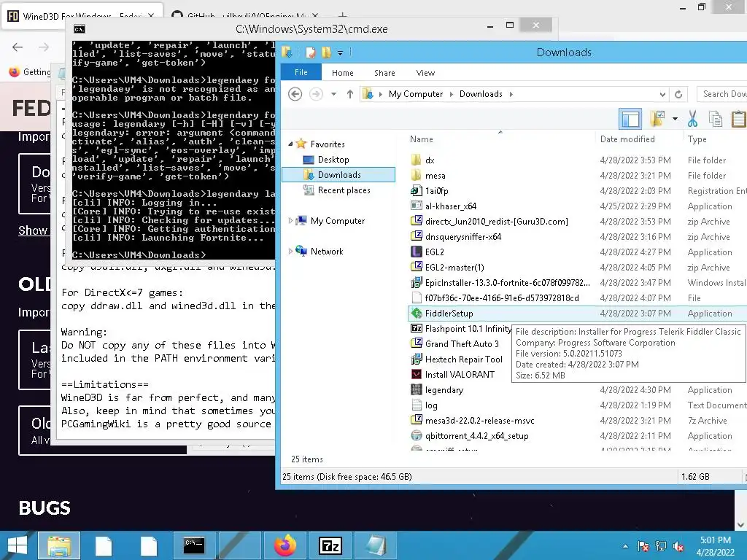Open the Windows Start button

[18, 545]
